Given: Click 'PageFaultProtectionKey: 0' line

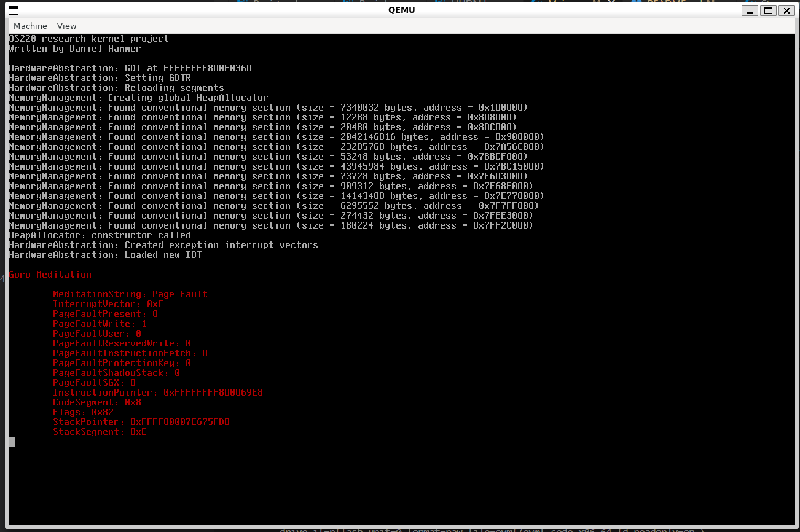Looking at the screenshot, I should [x=122, y=363].
